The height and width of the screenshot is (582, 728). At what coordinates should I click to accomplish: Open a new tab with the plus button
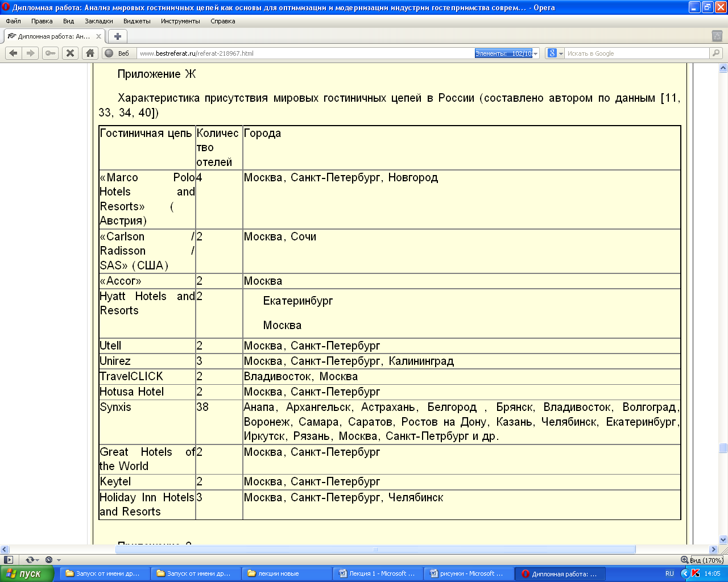pos(118,36)
